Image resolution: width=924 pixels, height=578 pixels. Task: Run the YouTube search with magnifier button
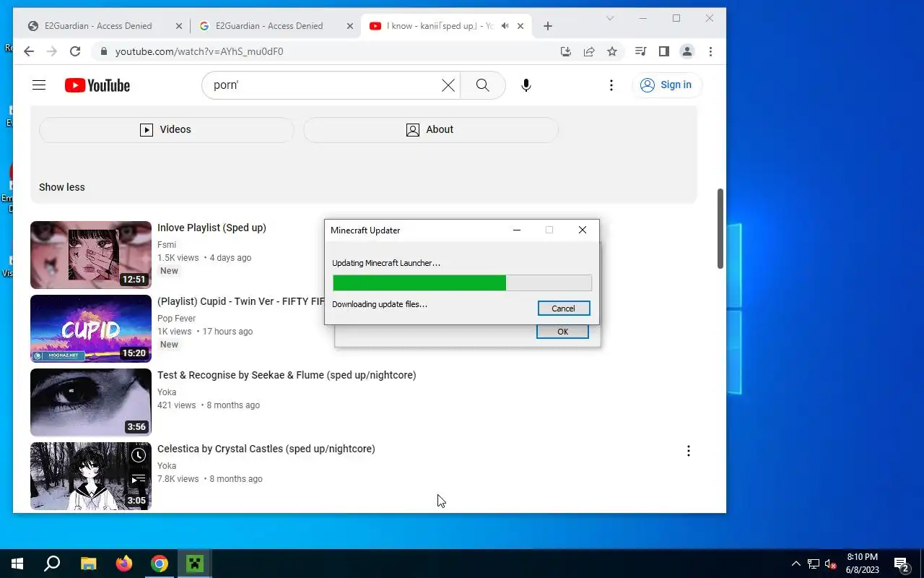(x=483, y=85)
